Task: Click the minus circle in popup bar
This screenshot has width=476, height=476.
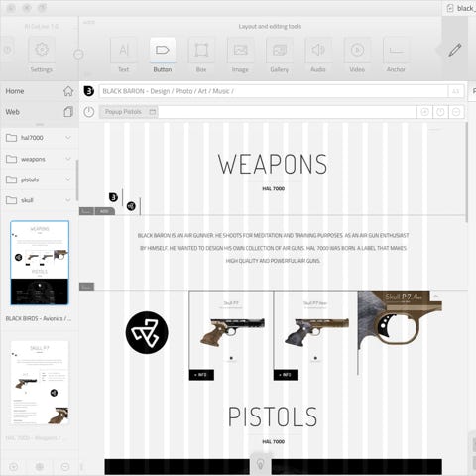Action: 456,112
